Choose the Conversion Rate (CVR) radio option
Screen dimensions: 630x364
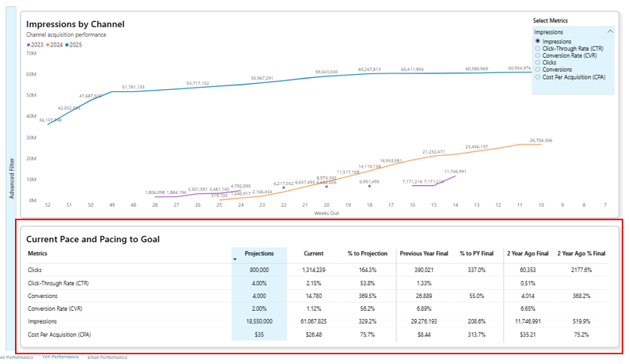click(x=538, y=55)
